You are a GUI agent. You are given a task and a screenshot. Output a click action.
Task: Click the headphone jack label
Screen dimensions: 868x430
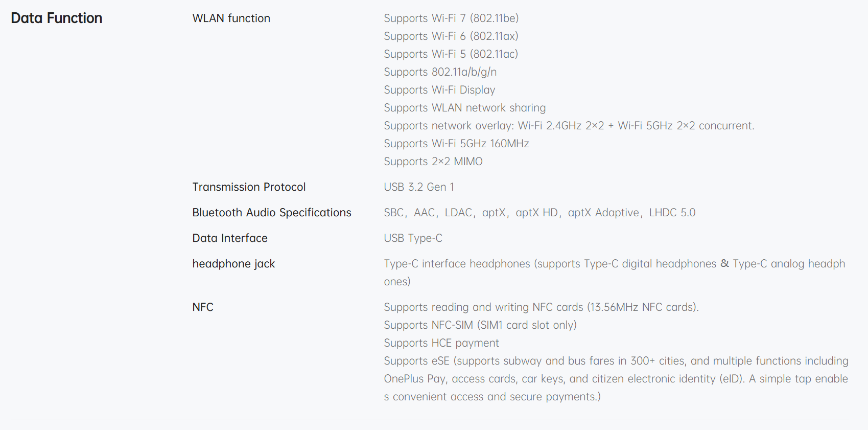pyautogui.click(x=233, y=264)
